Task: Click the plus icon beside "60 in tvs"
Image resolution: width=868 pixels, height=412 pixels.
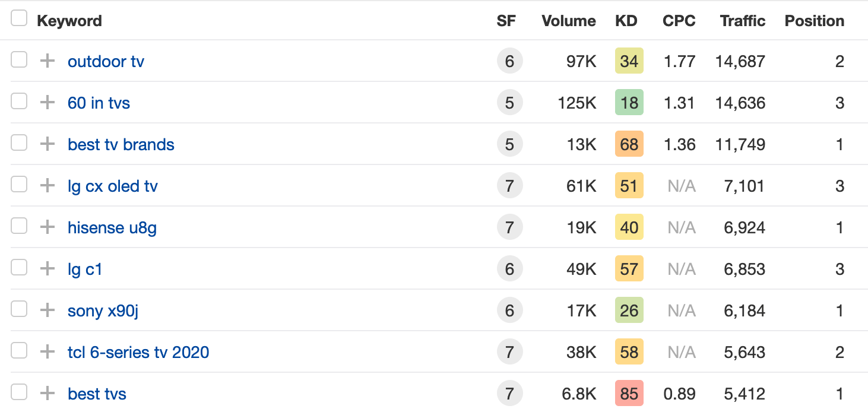Action: coord(46,103)
